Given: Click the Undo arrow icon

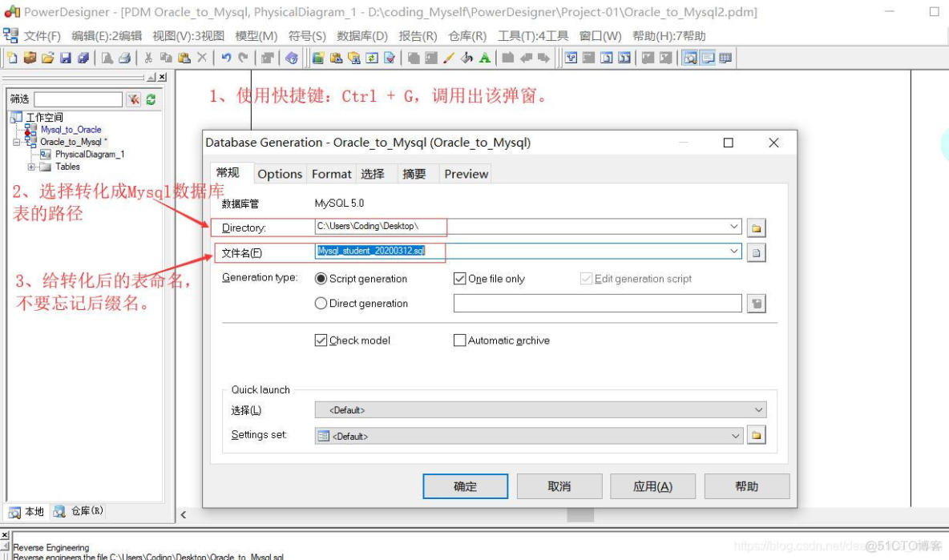Looking at the screenshot, I should click(226, 58).
